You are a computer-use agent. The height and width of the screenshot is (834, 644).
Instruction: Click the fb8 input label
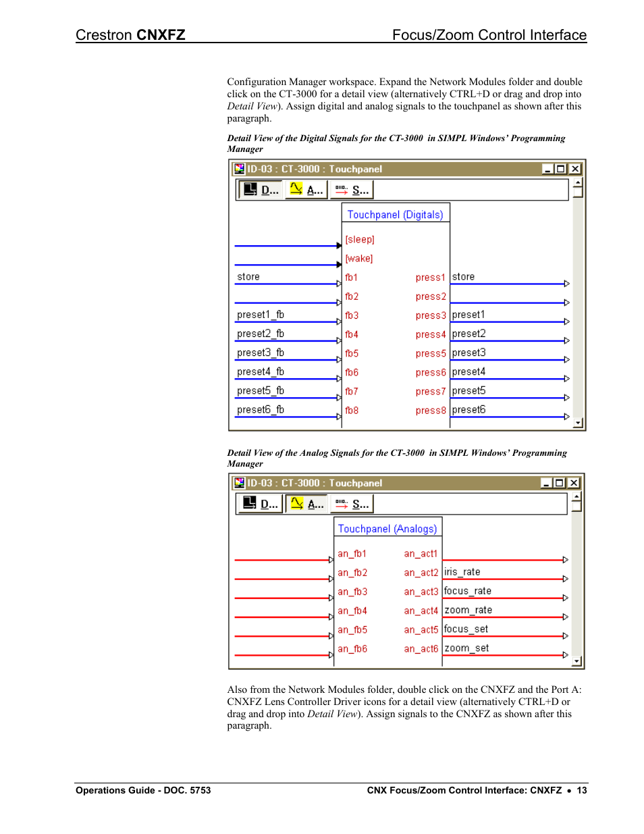(x=352, y=410)
